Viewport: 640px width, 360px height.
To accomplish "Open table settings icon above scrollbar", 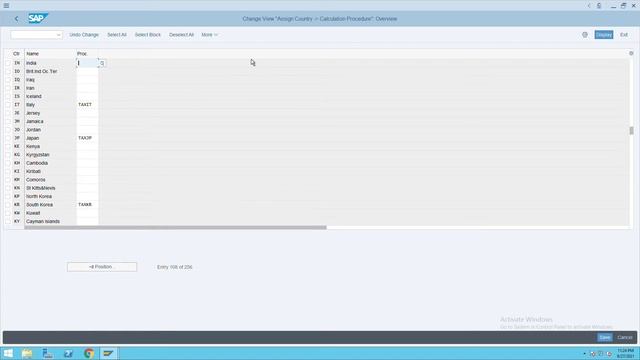I will 631,53.
